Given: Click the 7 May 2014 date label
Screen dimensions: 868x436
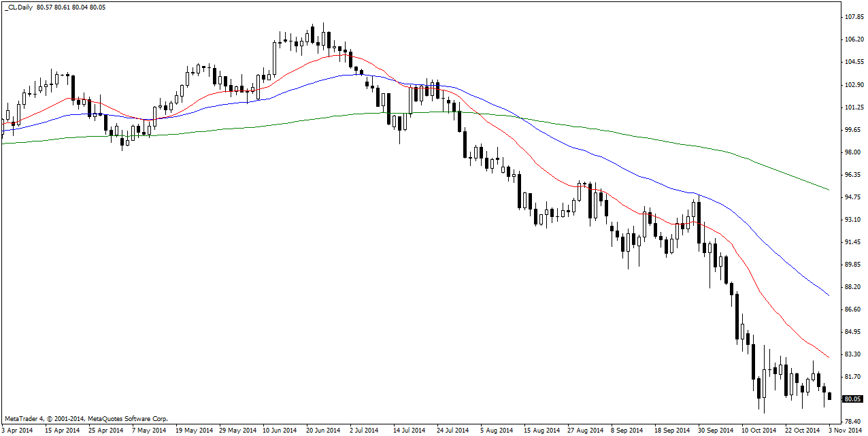Looking at the screenshot, I should tap(149, 431).
